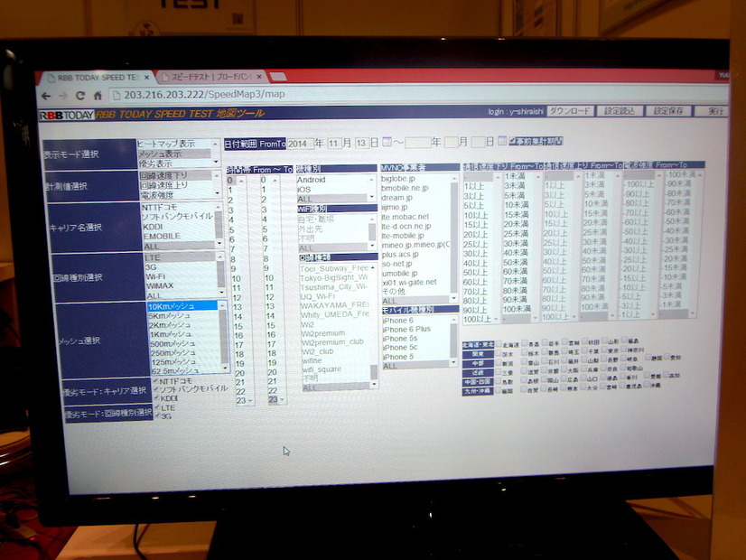Toggle the ソフトバンクモバイル checkbox in 優劣モード
This screenshot has width=746, height=560.
(156, 389)
